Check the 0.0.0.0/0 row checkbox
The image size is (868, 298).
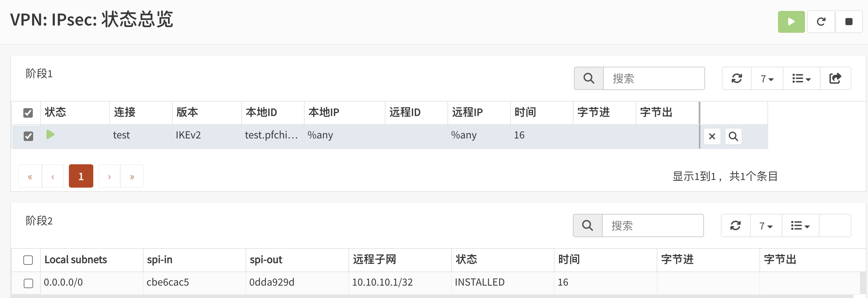pyautogui.click(x=28, y=283)
